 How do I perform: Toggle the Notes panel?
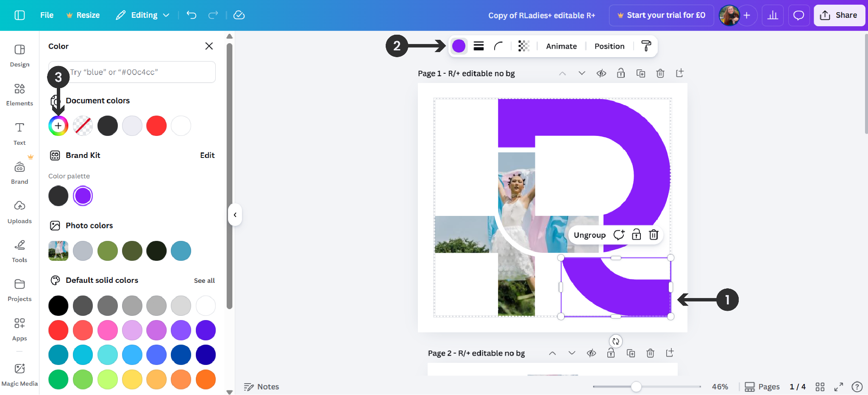[x=262, y=387]
